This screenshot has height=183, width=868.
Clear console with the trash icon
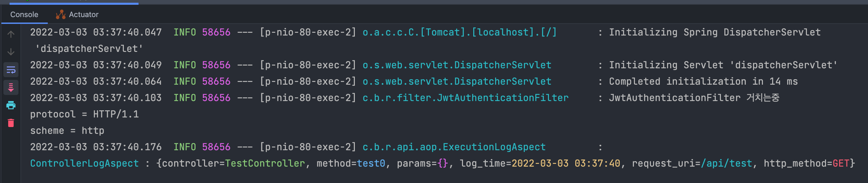pos(11,123)
